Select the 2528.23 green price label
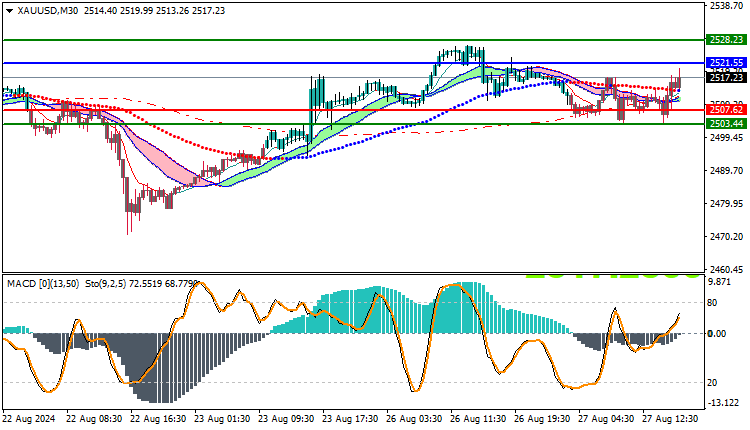 [x=727, y=40]
